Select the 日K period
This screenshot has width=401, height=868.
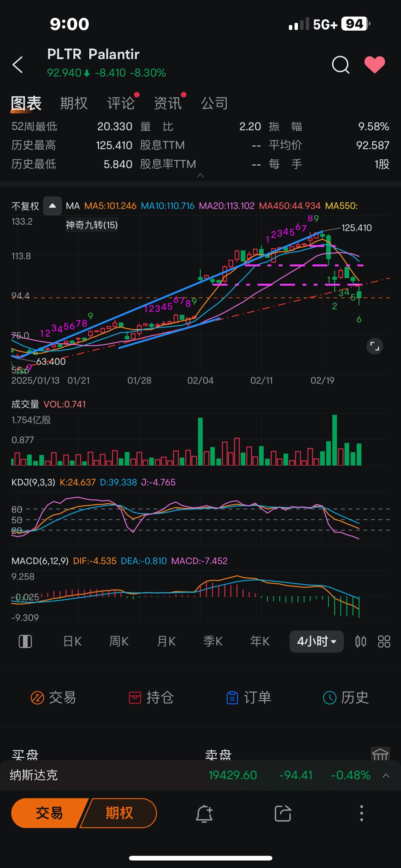click(x=72, y=641)
